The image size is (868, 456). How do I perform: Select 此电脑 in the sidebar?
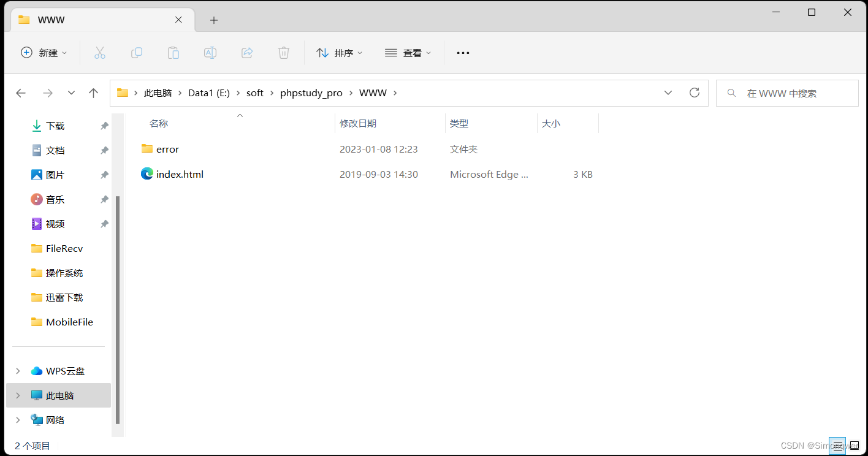59,395
